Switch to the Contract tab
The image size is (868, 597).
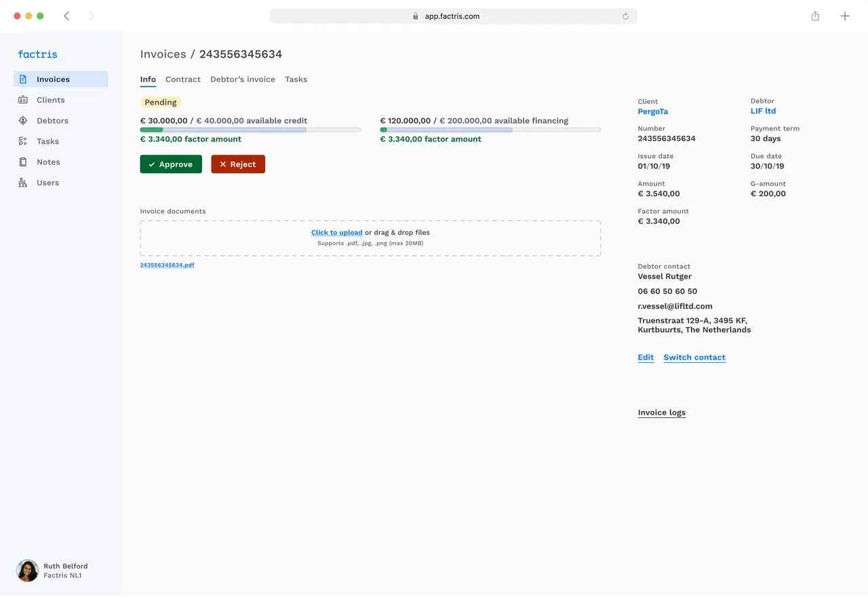coord(183,79)
